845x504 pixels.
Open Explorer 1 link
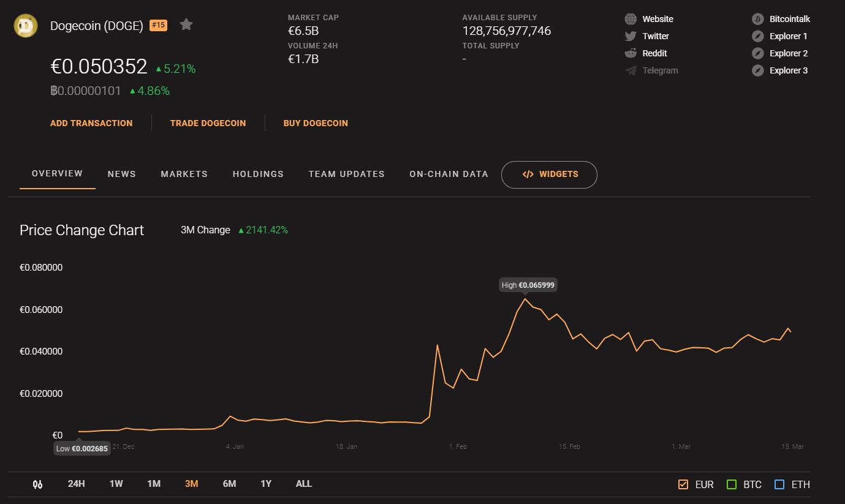point(789,36)
